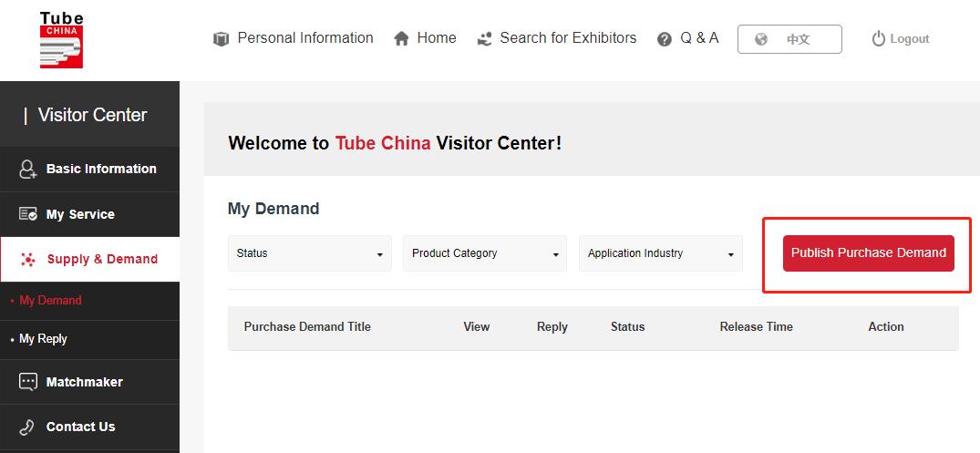
Task: Open My Reply sidebar item
Action: tap(43, 339)
